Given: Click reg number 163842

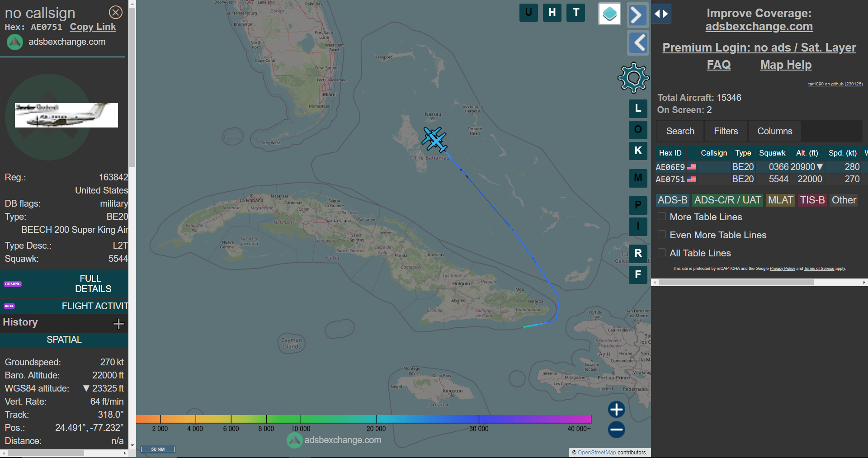Looking at the screenshot, I should pos(113,177).
